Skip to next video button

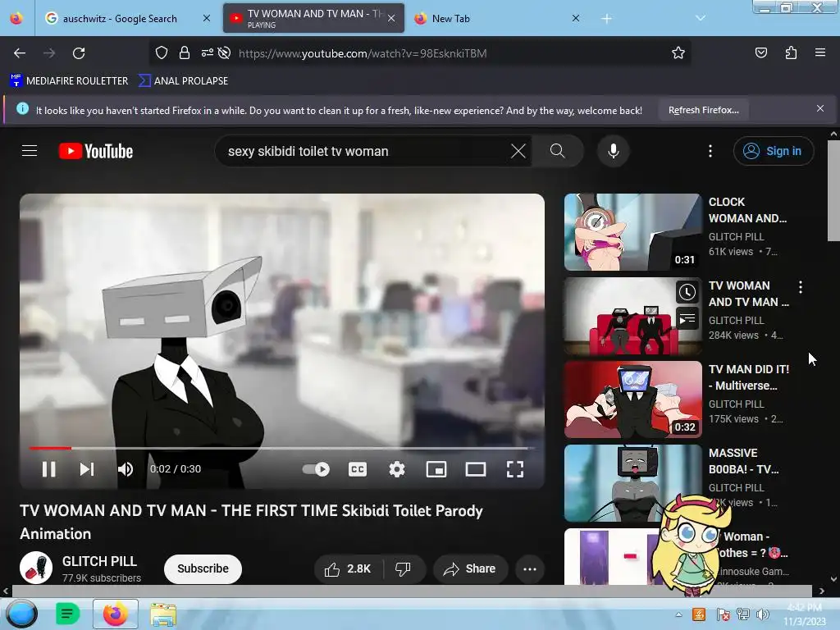(87, 469)
